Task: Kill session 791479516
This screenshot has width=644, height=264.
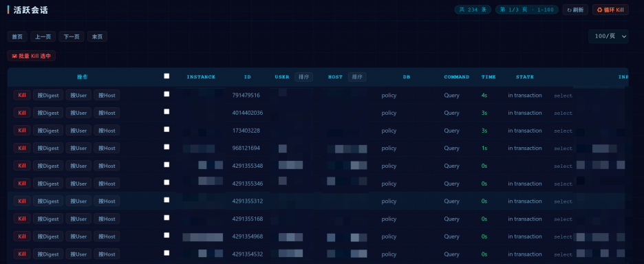Action: pyautogui.click(x=22, y=96)
